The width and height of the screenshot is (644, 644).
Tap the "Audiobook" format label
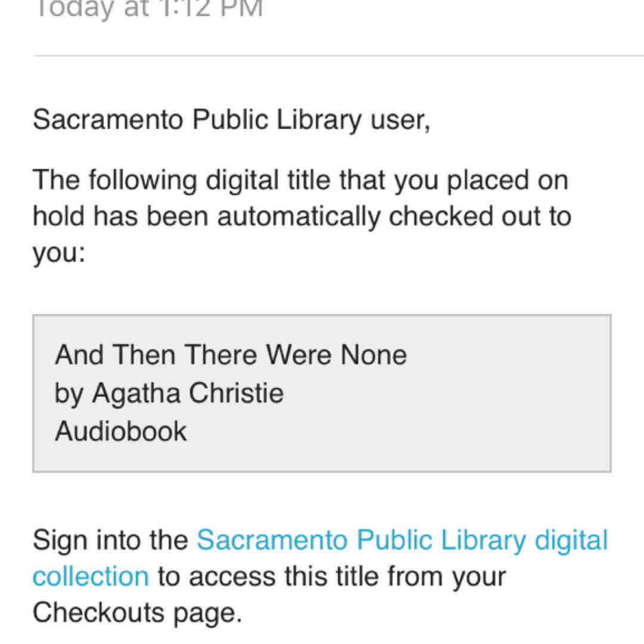pyautogui.click(x=121, y=431)
